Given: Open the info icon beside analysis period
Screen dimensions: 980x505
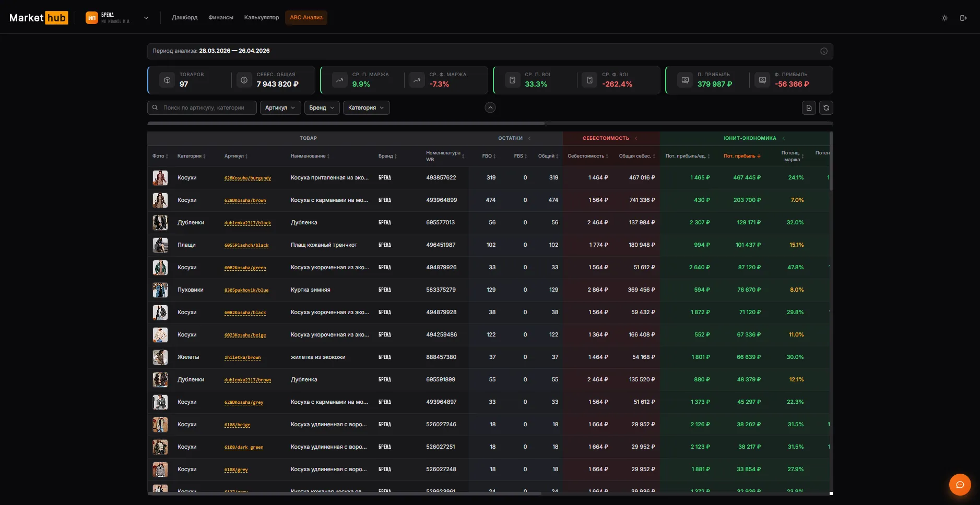Looking at the screenshot, I should click(x=824, y=51).
